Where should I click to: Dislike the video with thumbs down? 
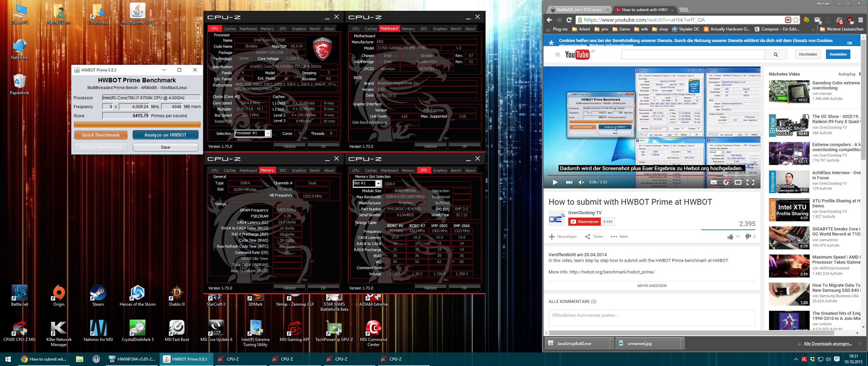748,237
